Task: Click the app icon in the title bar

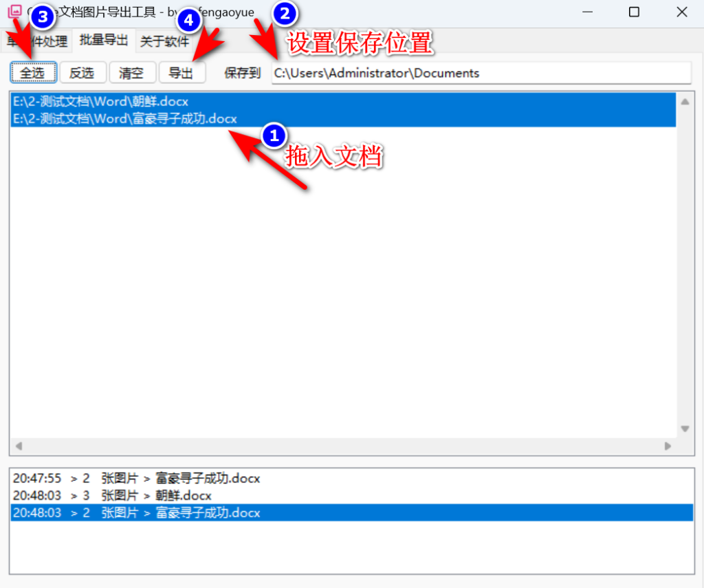Action: (x=14, y=12)
